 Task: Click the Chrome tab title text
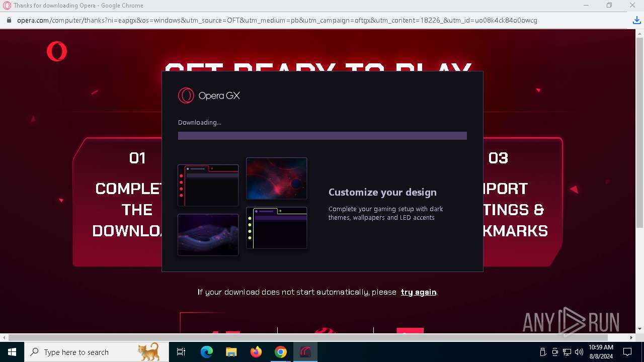coord(78,6)
